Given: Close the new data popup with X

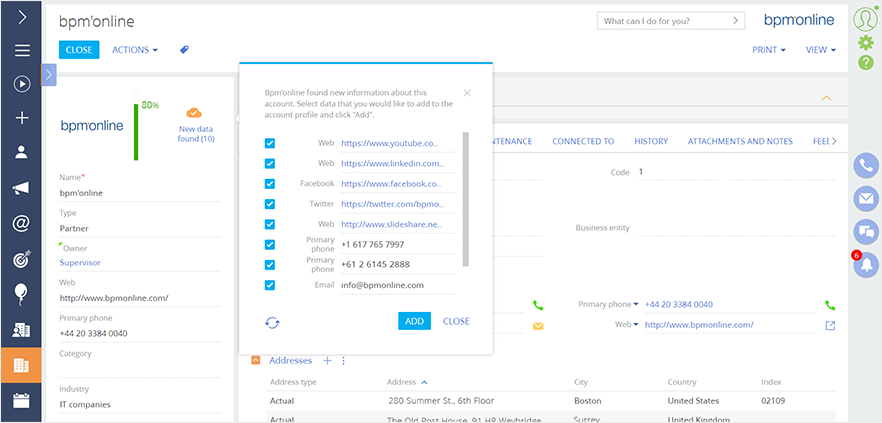Looking at the screenshot, I should (x=467, y=93).
